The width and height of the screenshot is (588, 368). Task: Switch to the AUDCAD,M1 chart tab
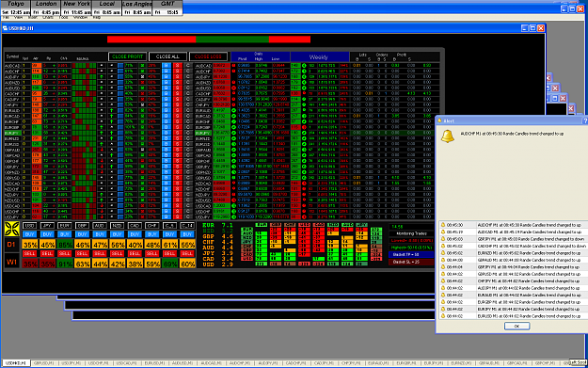click(x=211, y=363)
